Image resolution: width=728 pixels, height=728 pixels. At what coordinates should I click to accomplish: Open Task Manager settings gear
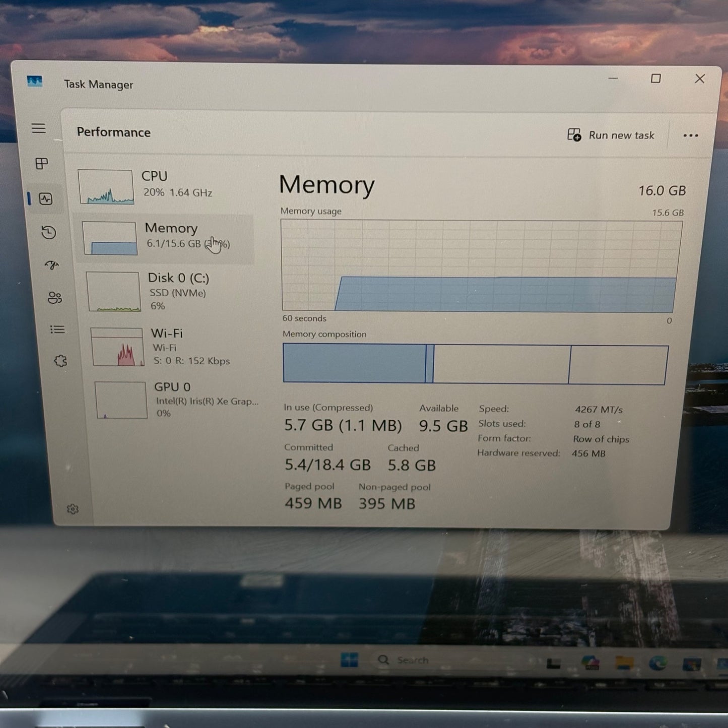point(73,509)
